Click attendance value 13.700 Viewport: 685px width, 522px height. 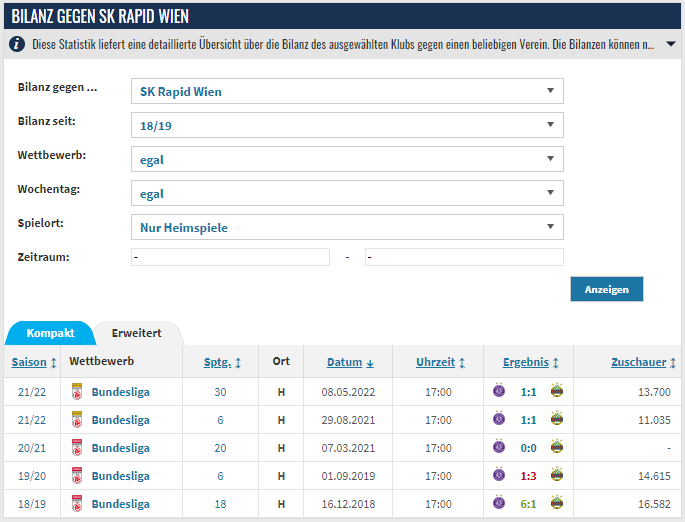coord(654,392)
